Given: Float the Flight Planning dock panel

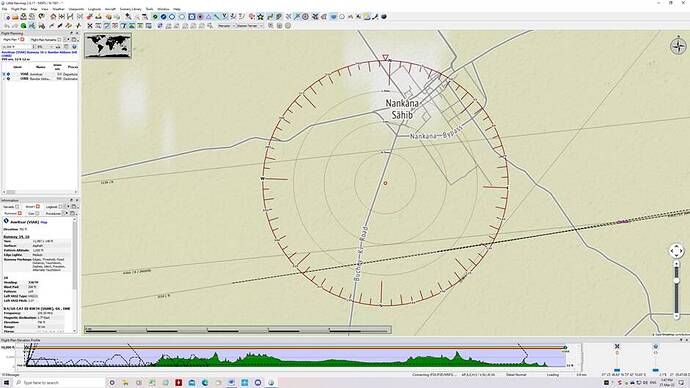Looking at the screenshot, I should click(x=72, y=33).
